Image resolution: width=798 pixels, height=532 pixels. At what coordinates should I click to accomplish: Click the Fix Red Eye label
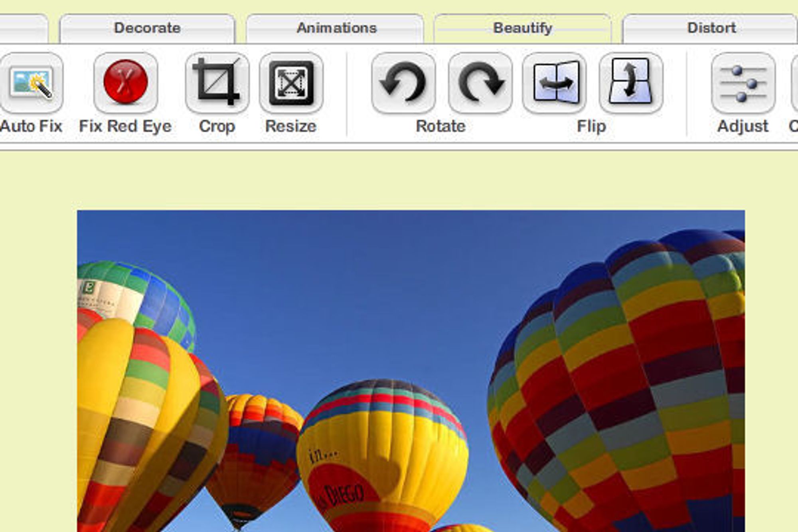pos(125,127)
